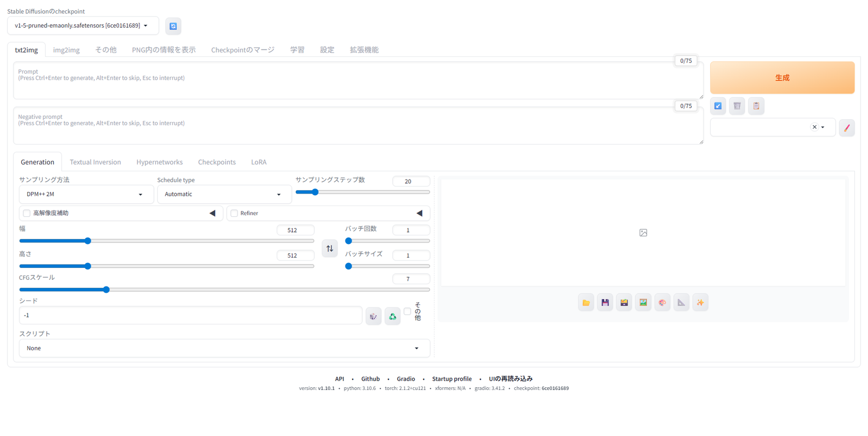Open Checkpointのマージ tab

click(243, 50)
